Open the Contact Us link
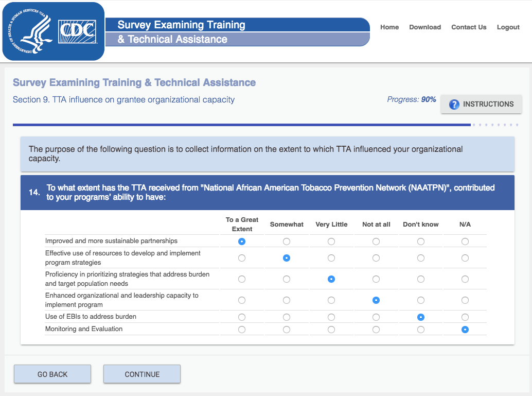The height and width of the screenshot is (396, 532). [x=469, y=27]
